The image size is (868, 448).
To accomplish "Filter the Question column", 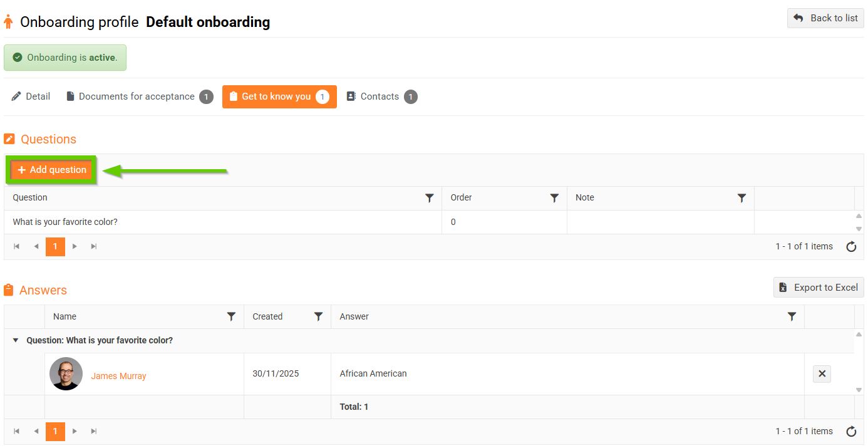I will pyautogui.click(x=430, y=198).
